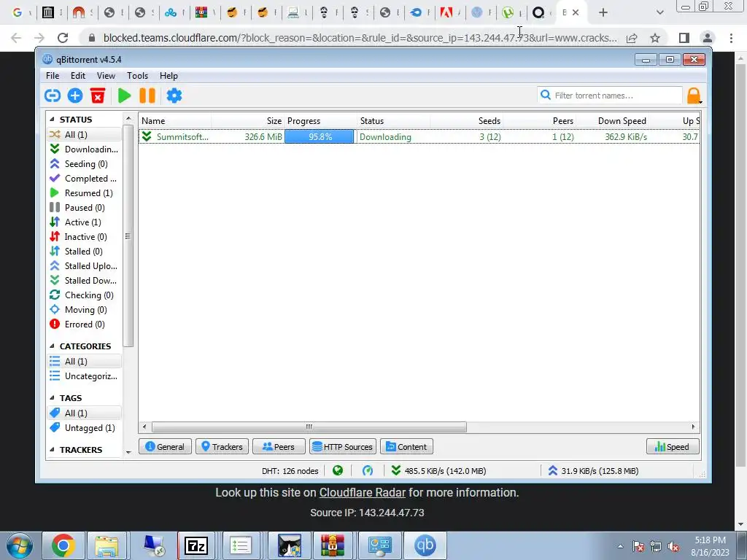Screen dimensions: 747x560
Task: Open the Cloudflare Radar link in Chrome
Action: coord(362,492)
